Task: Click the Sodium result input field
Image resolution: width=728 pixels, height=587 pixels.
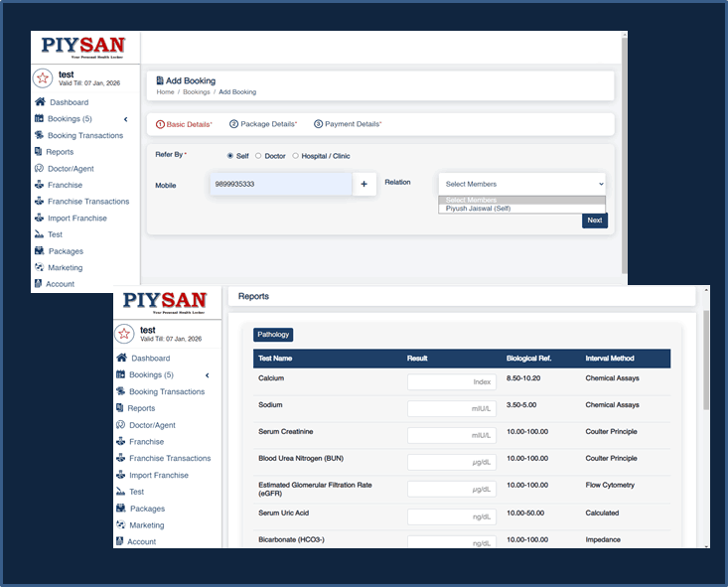Action: [x=452, y=408]
